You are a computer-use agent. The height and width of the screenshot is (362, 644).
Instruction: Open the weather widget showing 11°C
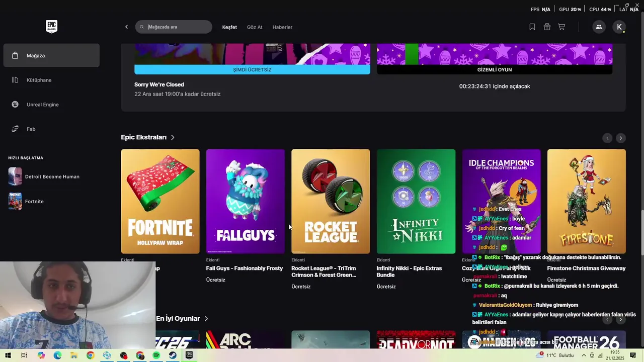tap(556, 355)
